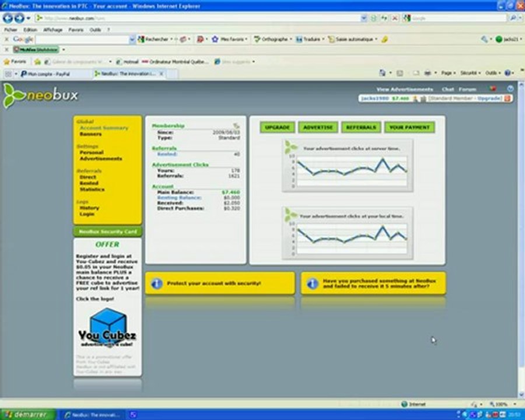Click the Saisie automatique autofill icon
The height and width of the screenshot is (420, 525).
(331, 40)
